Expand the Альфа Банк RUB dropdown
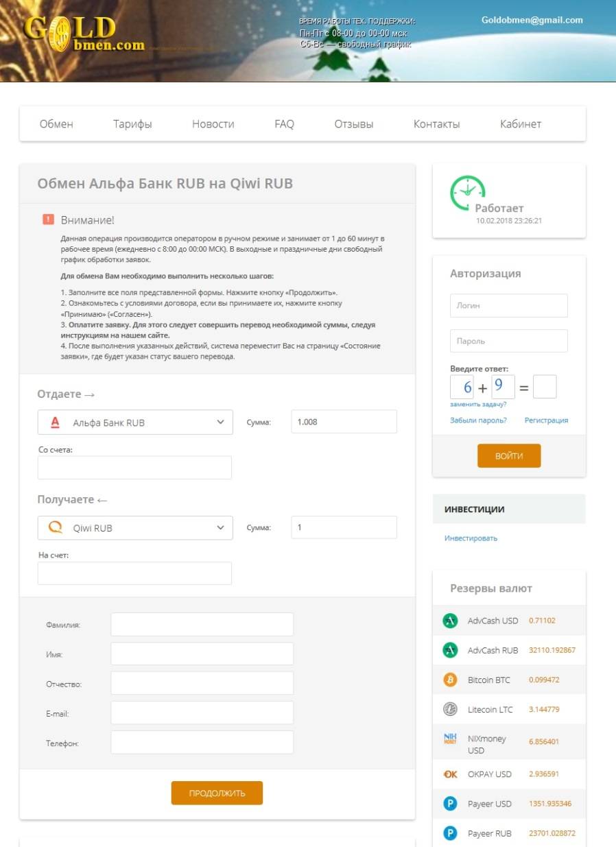Viewport: 616px width, 847px height. pos(135,422)
